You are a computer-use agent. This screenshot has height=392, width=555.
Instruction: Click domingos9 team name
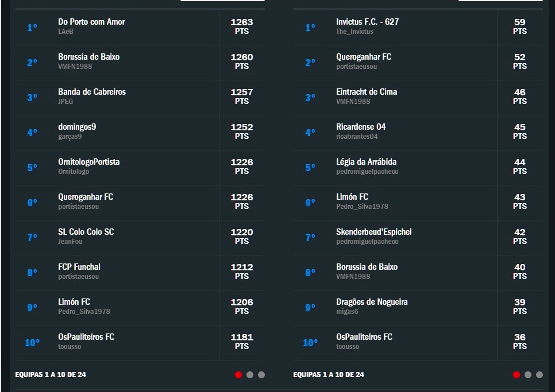77,127
